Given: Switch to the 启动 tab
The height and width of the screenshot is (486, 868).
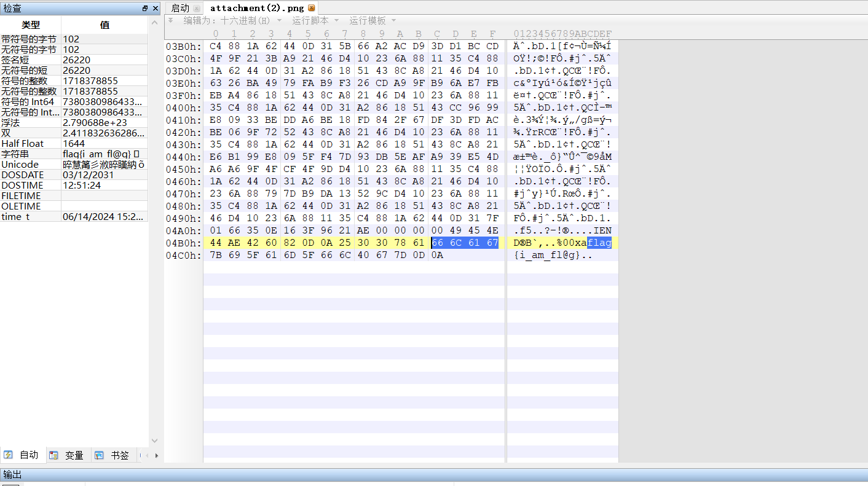Looking at the screenshot, I should point(180,8).
